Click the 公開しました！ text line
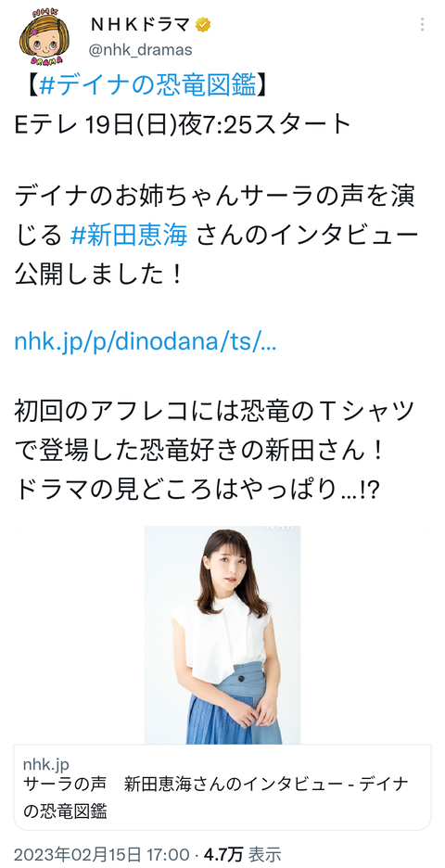 [x=98, y=274]
